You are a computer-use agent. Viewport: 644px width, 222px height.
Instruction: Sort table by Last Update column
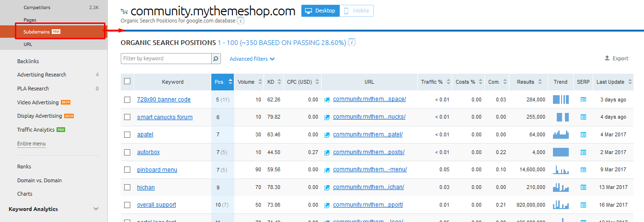pos(613,82)
